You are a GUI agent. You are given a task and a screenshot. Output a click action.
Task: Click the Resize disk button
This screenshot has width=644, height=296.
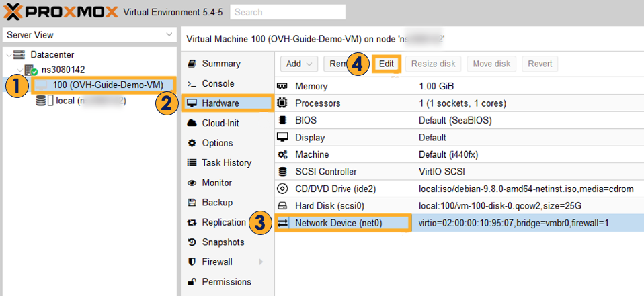(x=434, y=64)
